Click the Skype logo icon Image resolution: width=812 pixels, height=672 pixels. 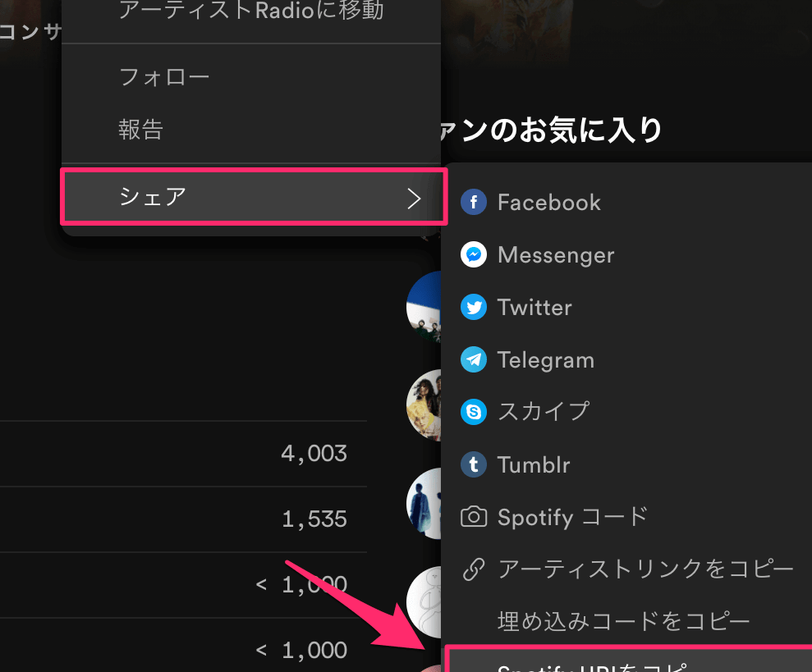[x=474, y=411]
